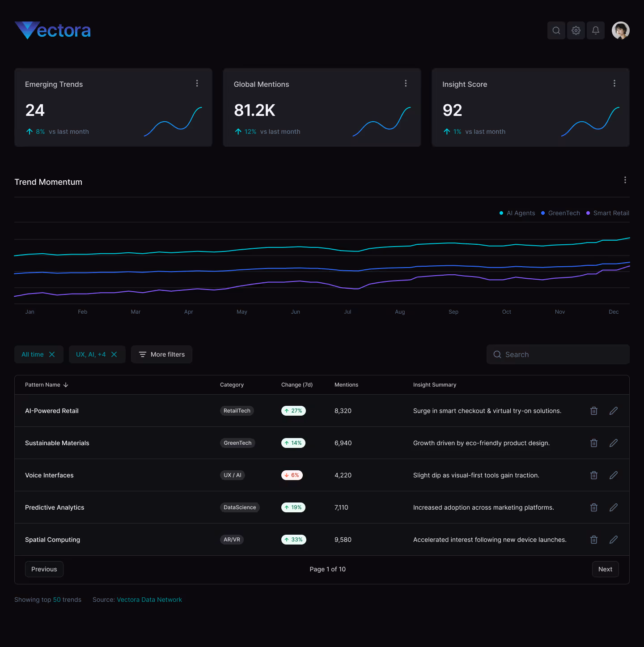Delete the Predictive Analytics row via trash icon

coord(593,507)
